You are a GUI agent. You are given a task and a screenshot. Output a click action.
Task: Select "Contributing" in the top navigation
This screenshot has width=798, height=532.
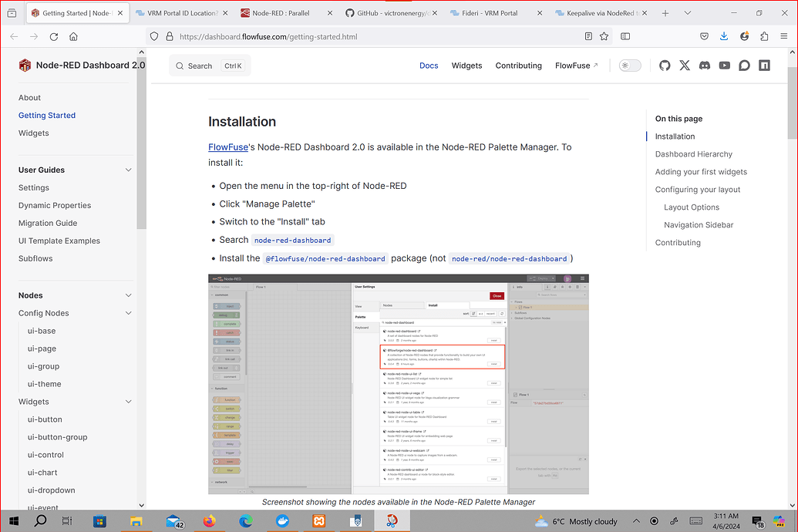pyautogui.click(x=518, y=66)
